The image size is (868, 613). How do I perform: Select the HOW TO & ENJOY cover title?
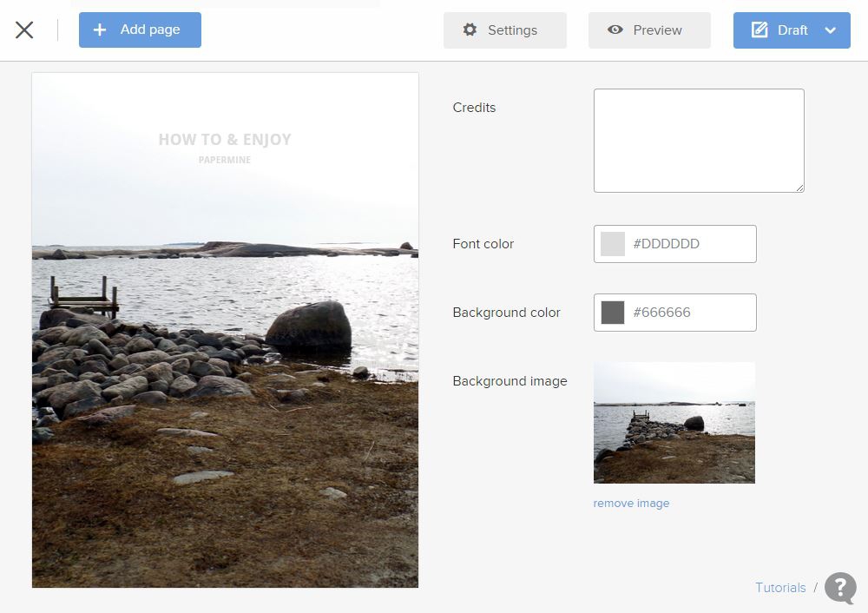[225, 140]
